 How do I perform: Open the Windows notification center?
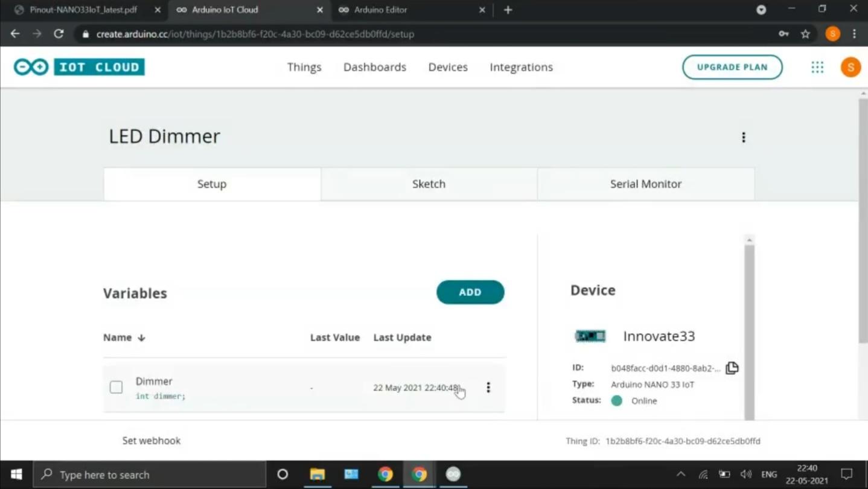(847, 475)
